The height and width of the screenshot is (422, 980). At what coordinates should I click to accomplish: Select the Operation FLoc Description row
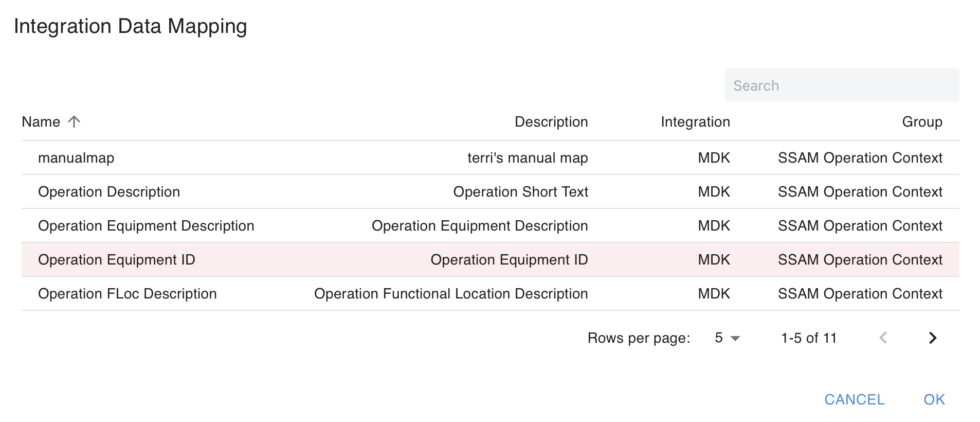tap(128, 294)
